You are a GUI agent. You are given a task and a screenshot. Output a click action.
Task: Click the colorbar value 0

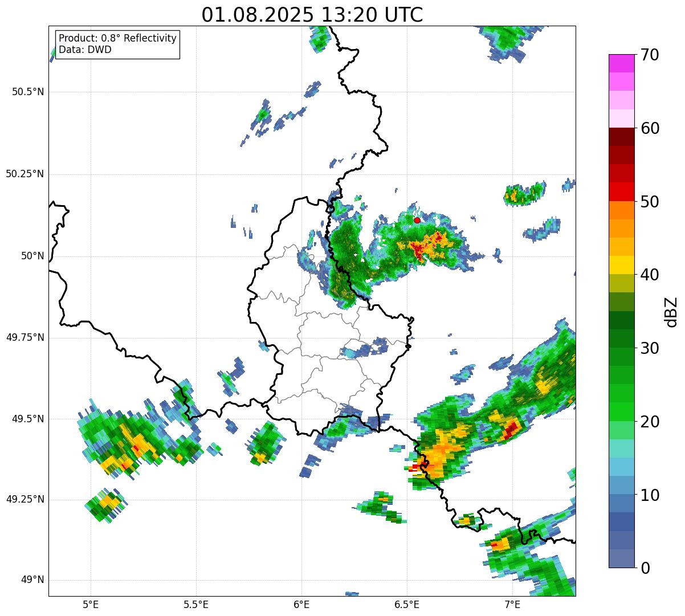(x=645, y=568)
